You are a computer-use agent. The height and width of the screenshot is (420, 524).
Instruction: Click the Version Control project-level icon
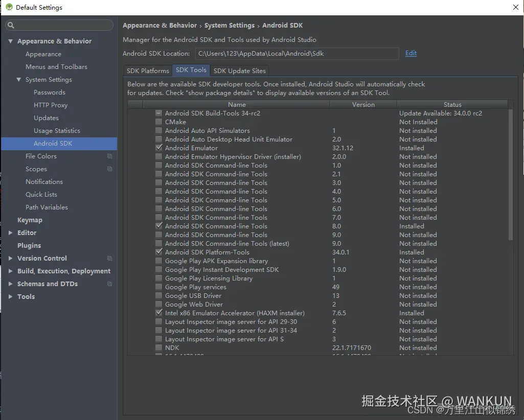coord(109,258)
